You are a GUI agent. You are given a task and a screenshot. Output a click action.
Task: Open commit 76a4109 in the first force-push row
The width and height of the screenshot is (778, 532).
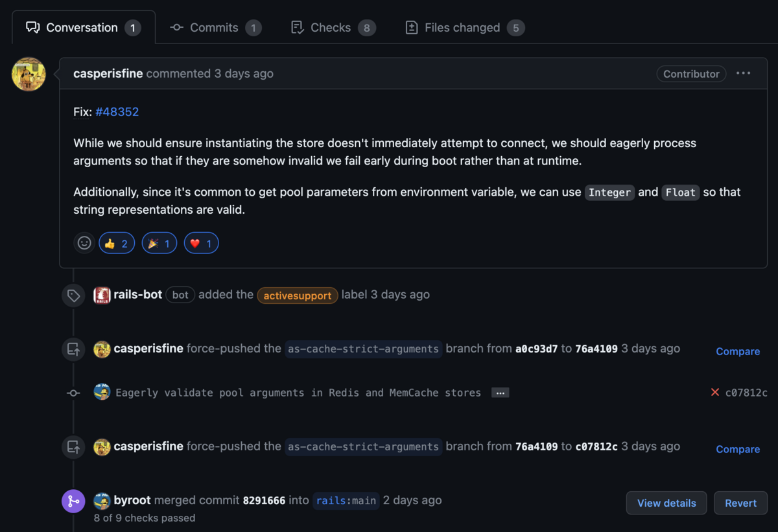(x=596, y=349)
